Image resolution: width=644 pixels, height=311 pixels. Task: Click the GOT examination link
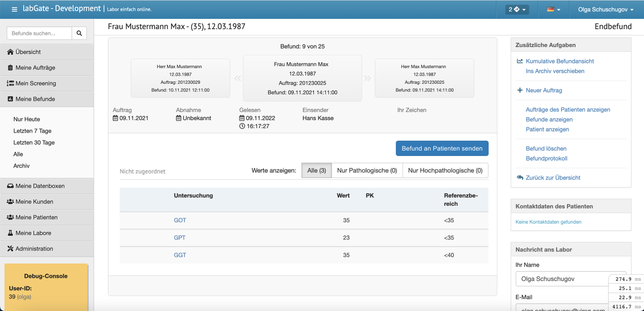coord(180,220)
